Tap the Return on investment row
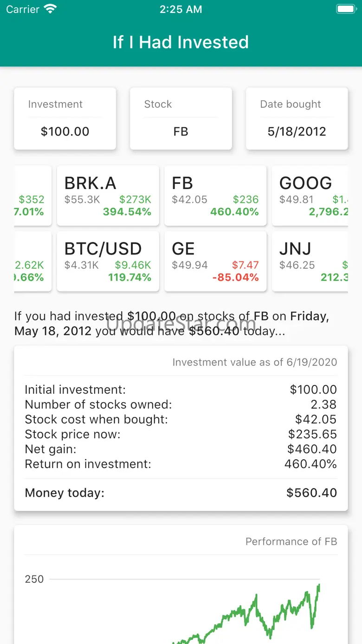The width and height of the screenshot is (362, 644). (181, 464)
